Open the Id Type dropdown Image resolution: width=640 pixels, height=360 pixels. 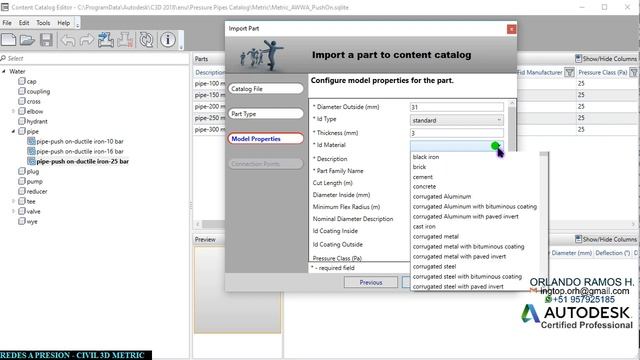click(457, 120)
